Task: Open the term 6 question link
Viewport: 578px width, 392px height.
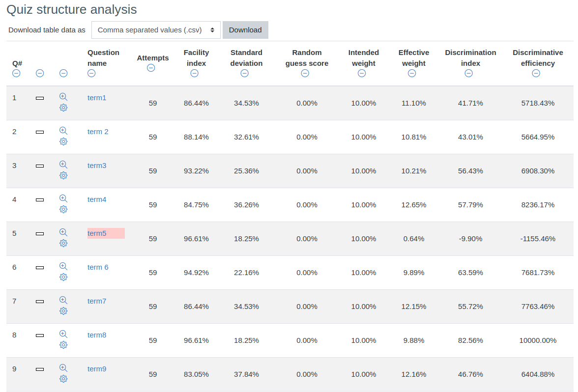Action: [x=98, y=267]
